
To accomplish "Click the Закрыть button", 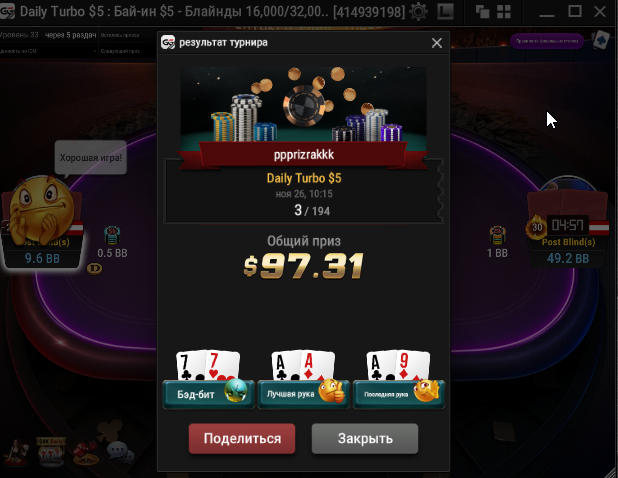I will (365, 438).
